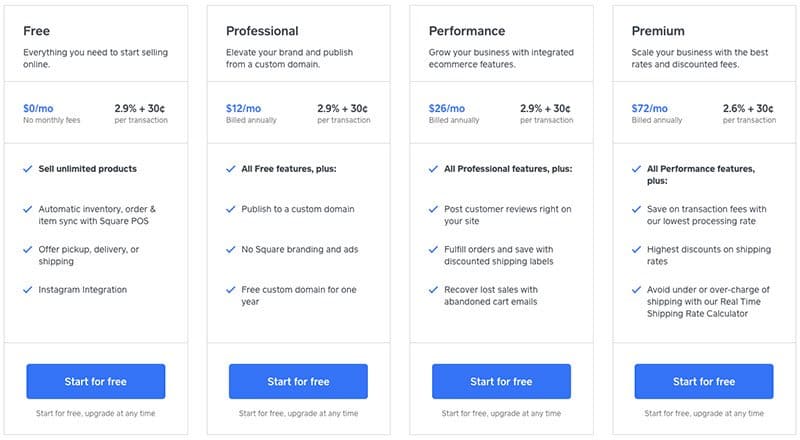The image size is (800, 440).
Task: Start for free on the Free plan
Action: pos(95,381)
